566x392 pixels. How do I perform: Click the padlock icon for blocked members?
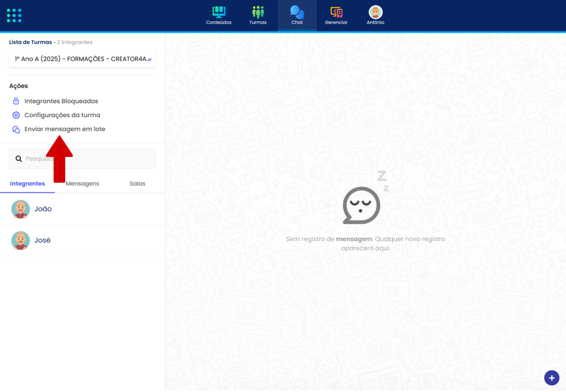pos(16,101)
